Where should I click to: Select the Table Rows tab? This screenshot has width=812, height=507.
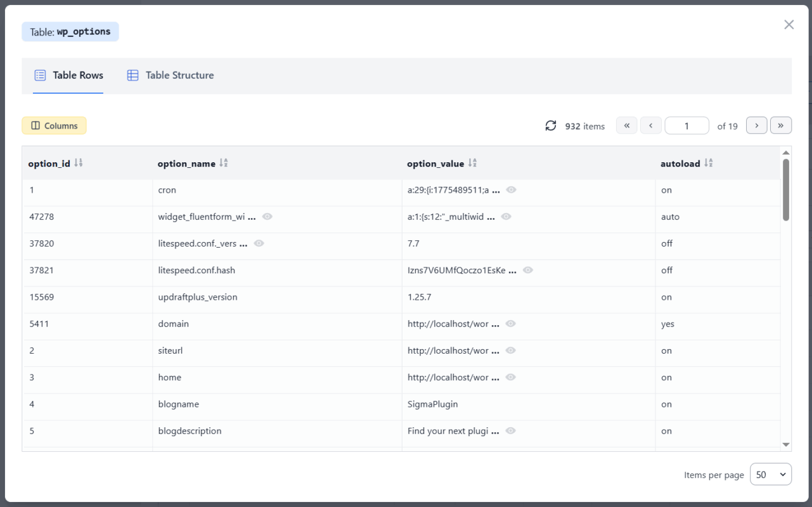[x=68, y=75]
